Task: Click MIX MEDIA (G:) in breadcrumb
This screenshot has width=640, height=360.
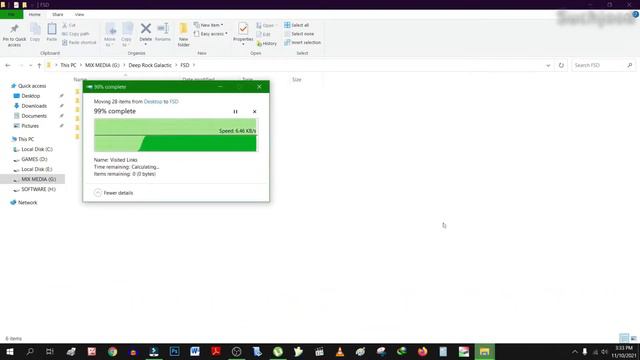Action: click(102, 65)
